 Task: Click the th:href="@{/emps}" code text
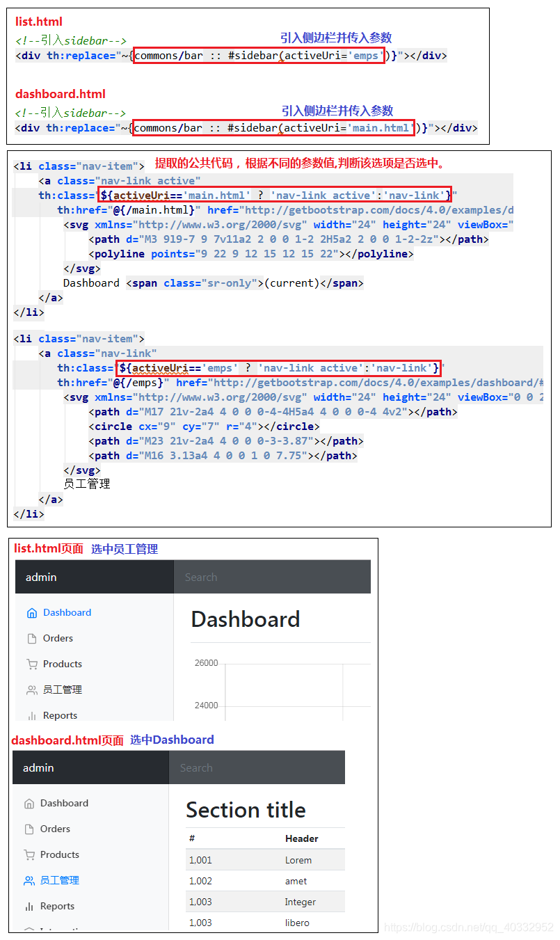113,383
